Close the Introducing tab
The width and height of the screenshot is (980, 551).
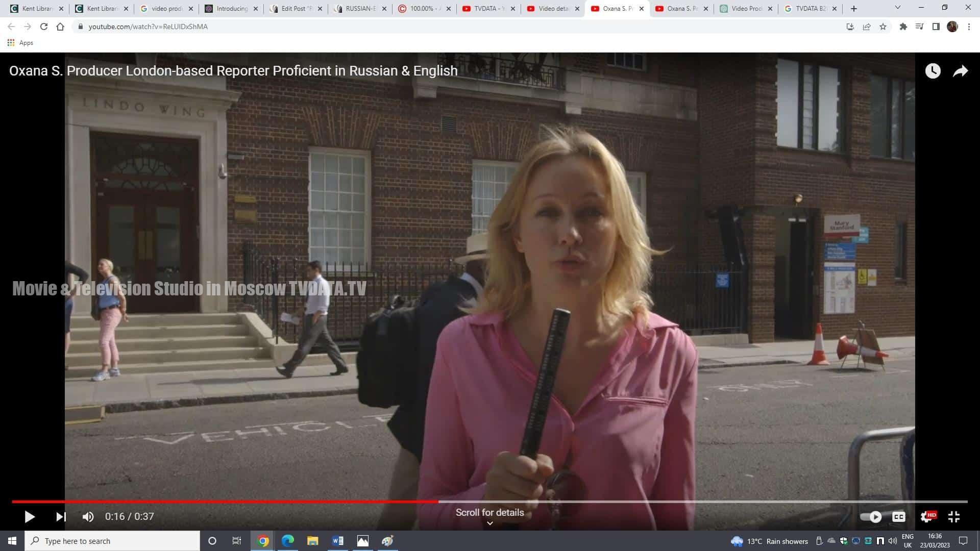256,9
